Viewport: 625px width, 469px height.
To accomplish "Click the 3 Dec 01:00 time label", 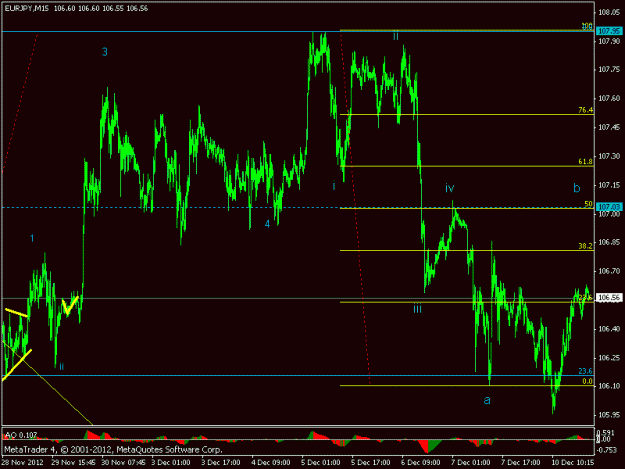I will pyautogui.click(x=171, y=463).
